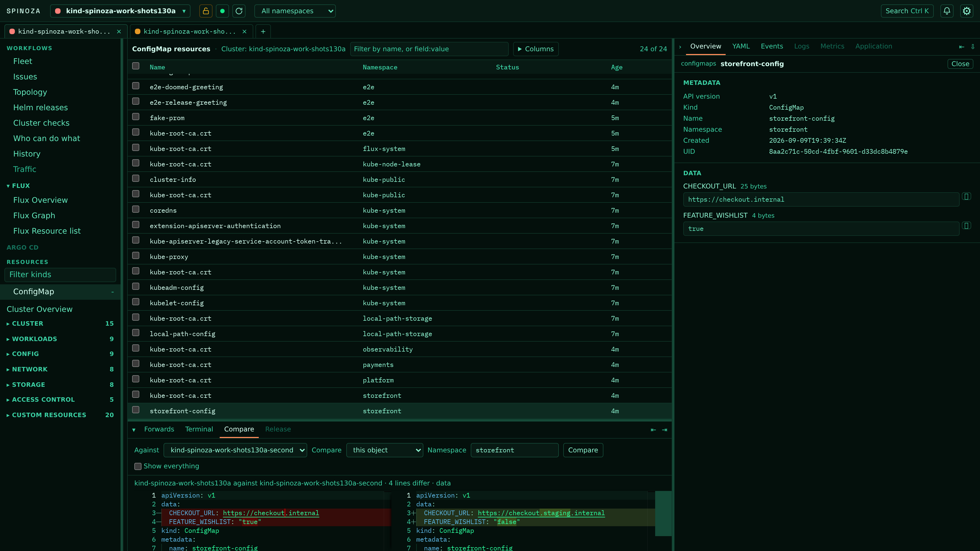
Task: Select the Compare tab
Action: tap(239, 430)
